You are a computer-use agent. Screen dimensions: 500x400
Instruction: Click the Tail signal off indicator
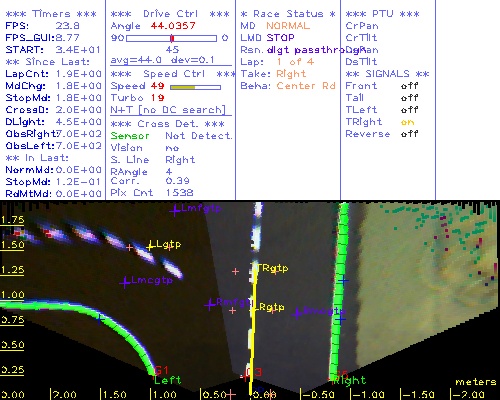tap(409, 98)
